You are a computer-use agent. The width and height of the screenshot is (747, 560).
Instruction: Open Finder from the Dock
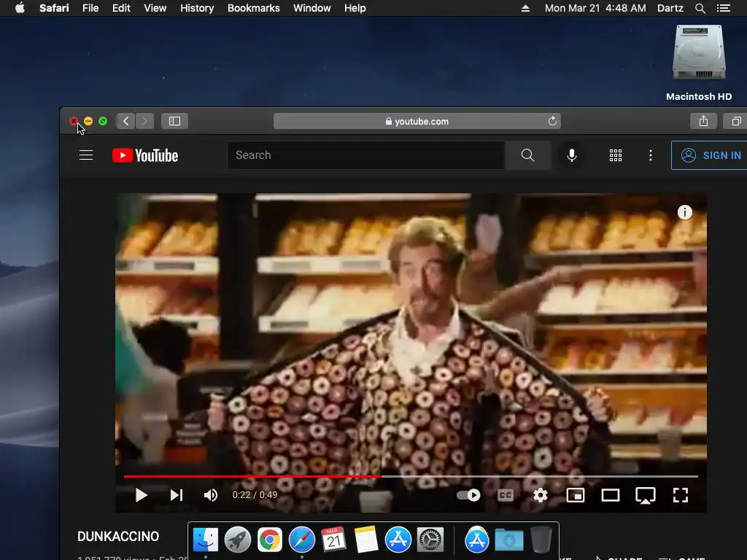pyautogui.click(x=205, y=540)
